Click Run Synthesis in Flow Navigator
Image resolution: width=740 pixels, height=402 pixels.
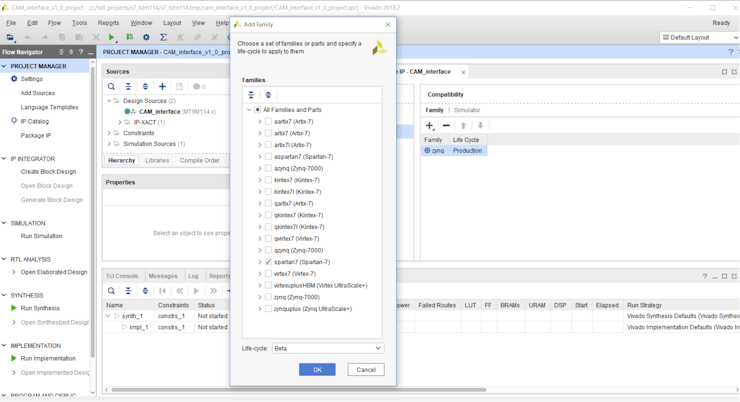click(40, 308)
